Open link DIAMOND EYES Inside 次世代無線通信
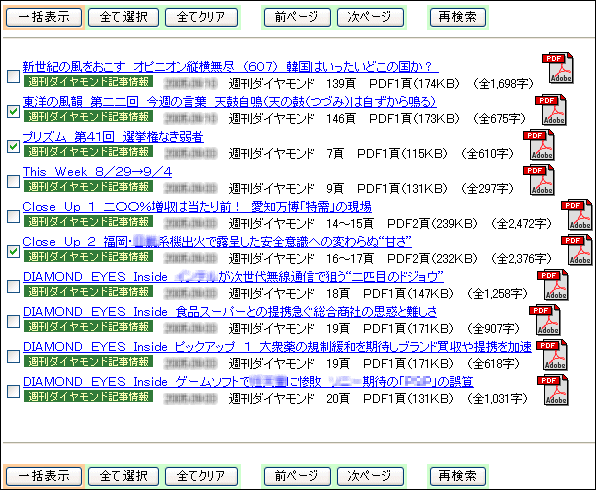Viewport: 596px width, 490px height. click(233, 276)
